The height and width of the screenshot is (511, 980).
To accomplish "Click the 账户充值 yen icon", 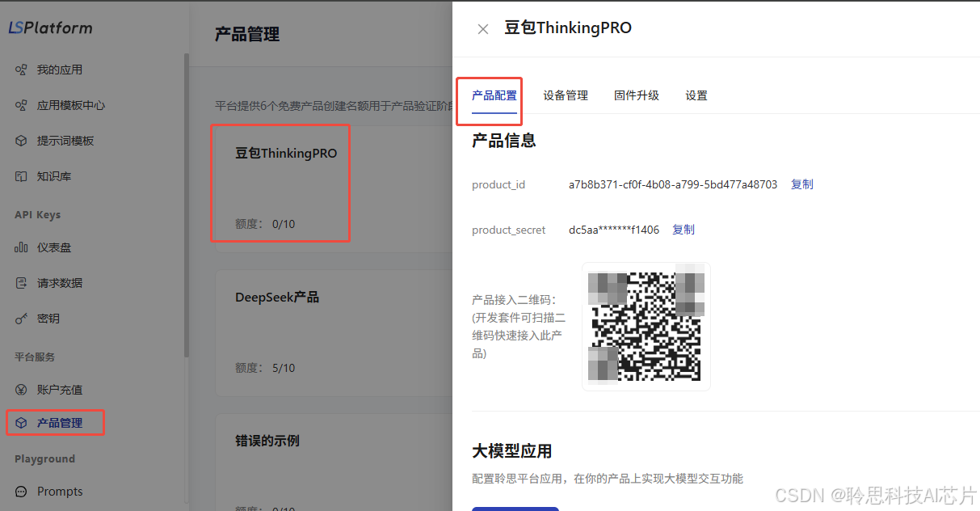I will tap(22, 391).
